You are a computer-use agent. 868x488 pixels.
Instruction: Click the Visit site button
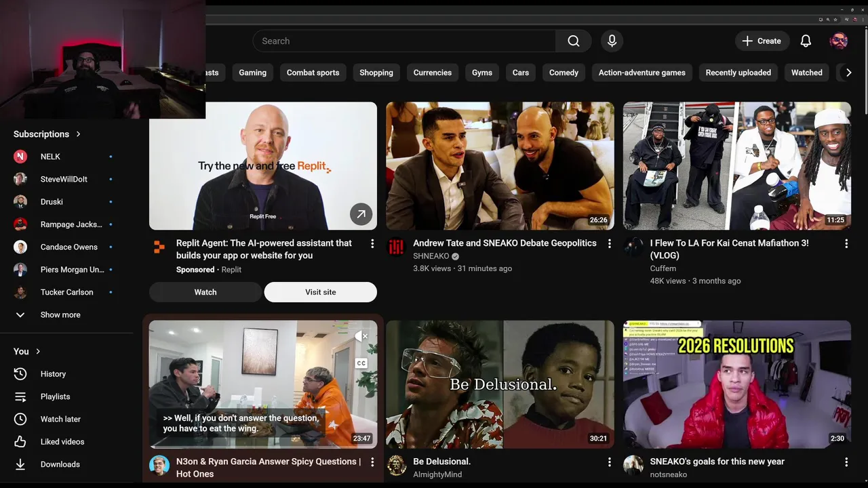coord(320,292)
